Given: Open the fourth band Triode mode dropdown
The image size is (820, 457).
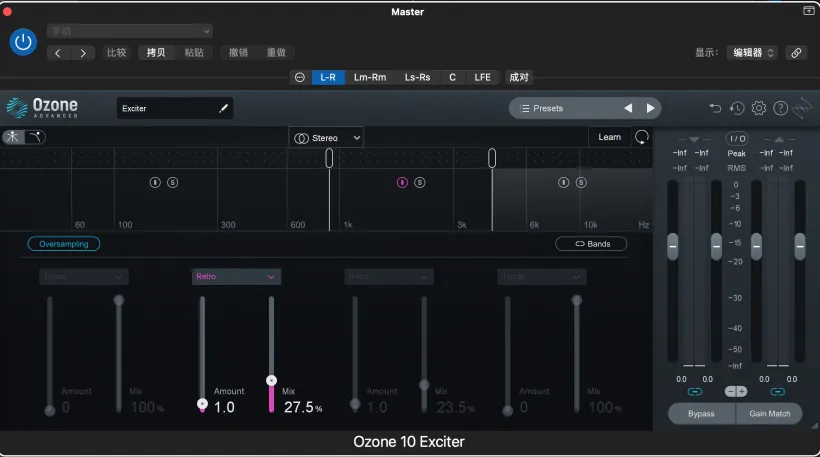Looking at the screenshot, I should tap(542, 277).
